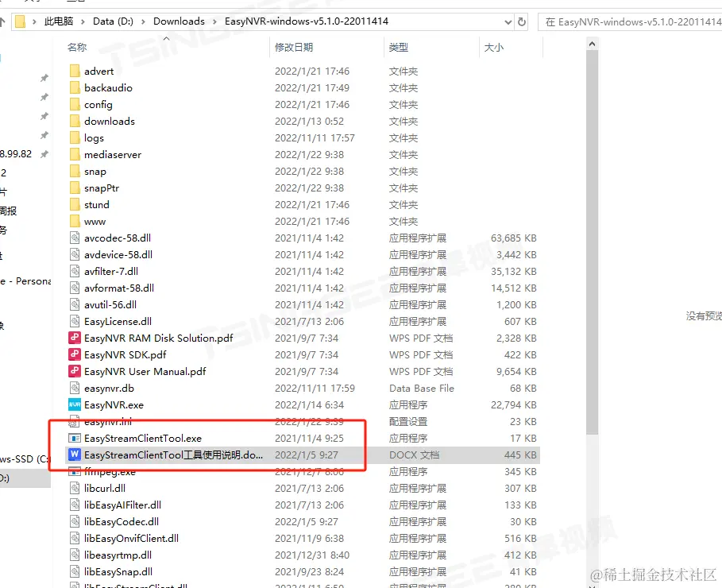722x588 pixels.
Task: Click the EasyStreamClientTool.exe icon
Action: point(75,439)
